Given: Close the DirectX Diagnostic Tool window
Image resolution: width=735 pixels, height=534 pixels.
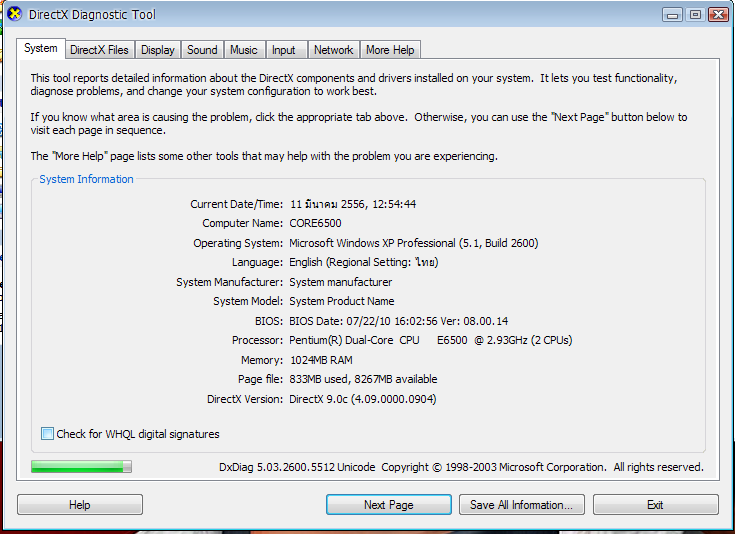Looking at the screenshot, I should [x=718, y=15].
